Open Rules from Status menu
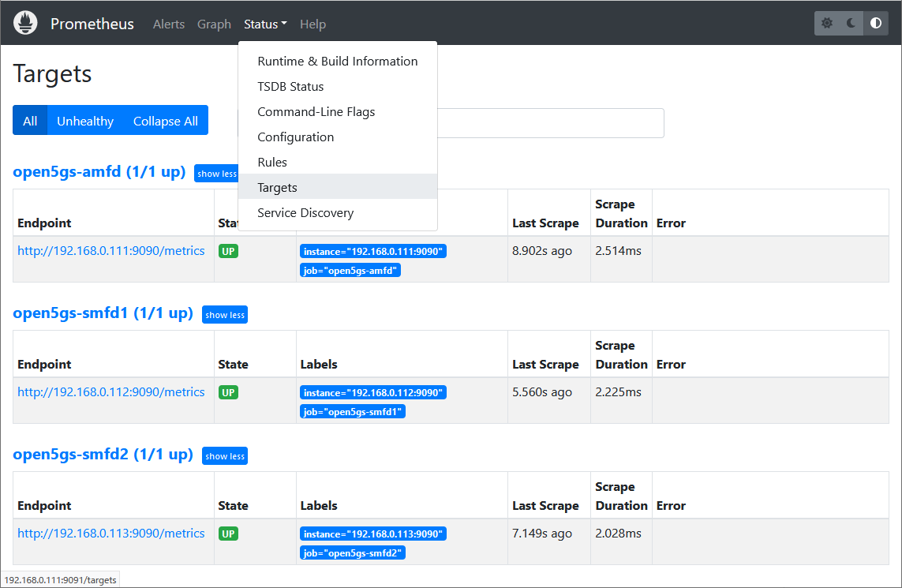This screenshot has height=588, width=902. (x=338, y=163)
